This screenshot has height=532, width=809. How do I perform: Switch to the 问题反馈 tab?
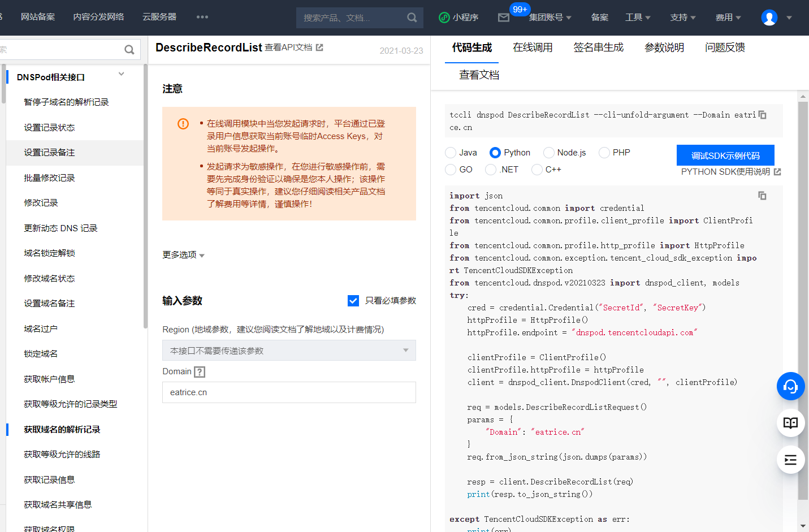pyautogui.click(x=725, y=47)
